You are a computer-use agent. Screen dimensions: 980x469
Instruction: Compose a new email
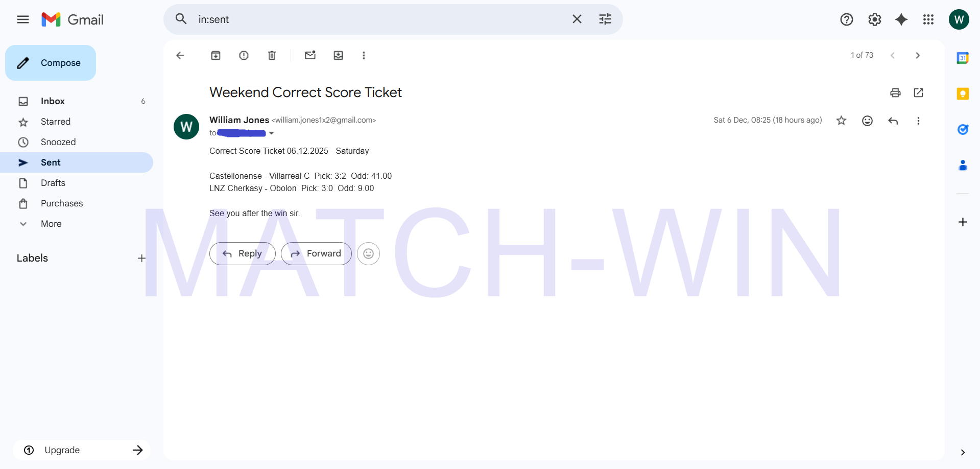click(51, 63)
